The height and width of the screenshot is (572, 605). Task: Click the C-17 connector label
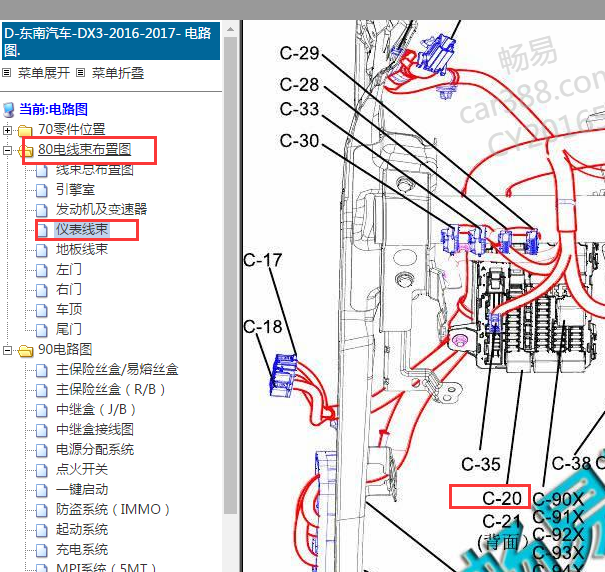263,260
